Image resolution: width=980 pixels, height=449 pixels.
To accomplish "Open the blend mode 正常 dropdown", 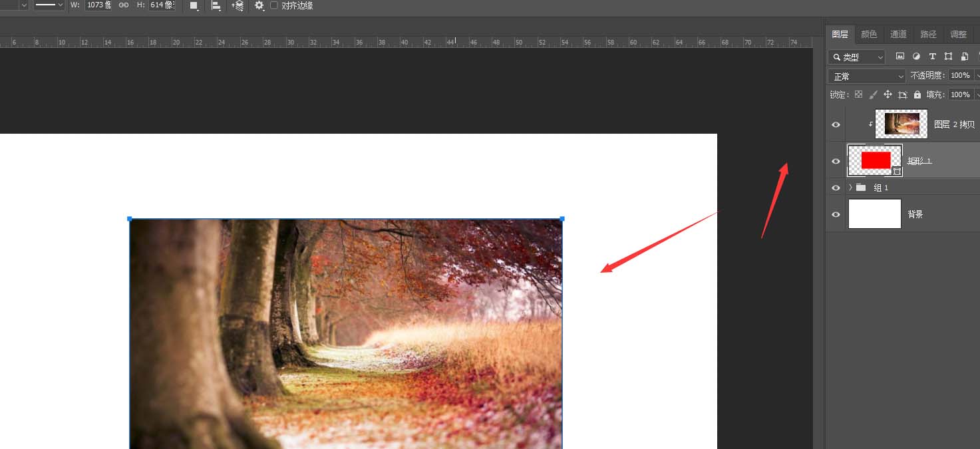I will click(x=866, y=75).
